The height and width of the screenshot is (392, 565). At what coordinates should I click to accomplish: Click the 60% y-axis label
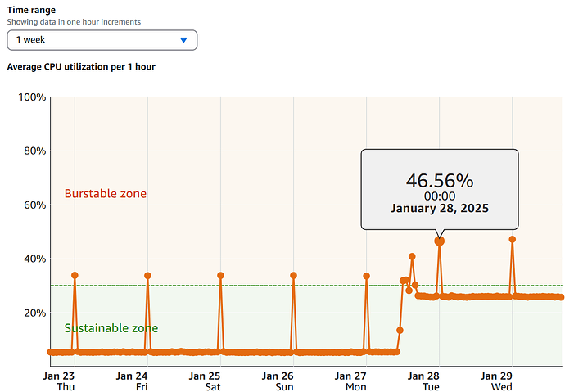(x=35, y=205)
